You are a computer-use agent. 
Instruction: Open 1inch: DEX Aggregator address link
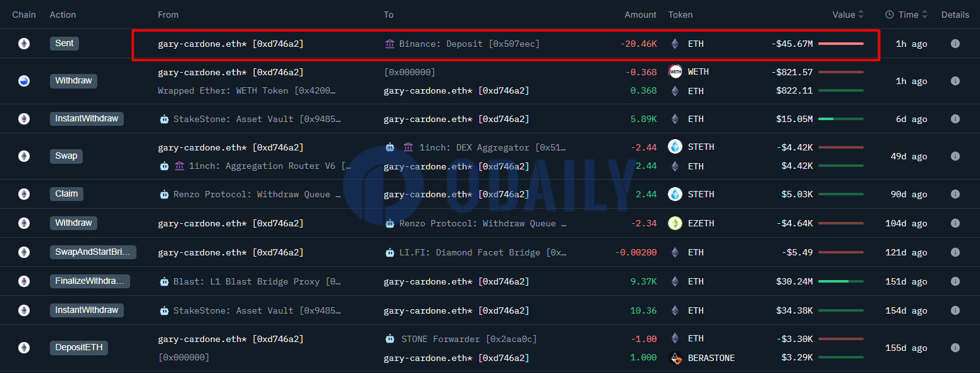coord(493,147)
